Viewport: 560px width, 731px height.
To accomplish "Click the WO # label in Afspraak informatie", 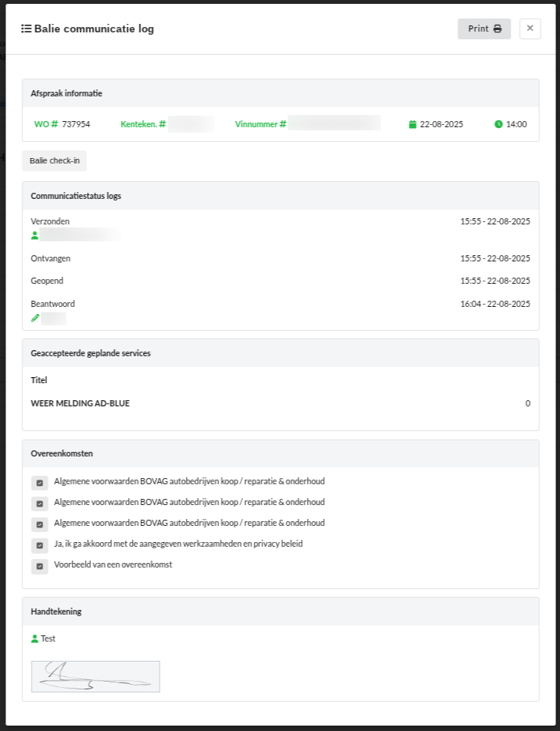I will coord(46,124).
